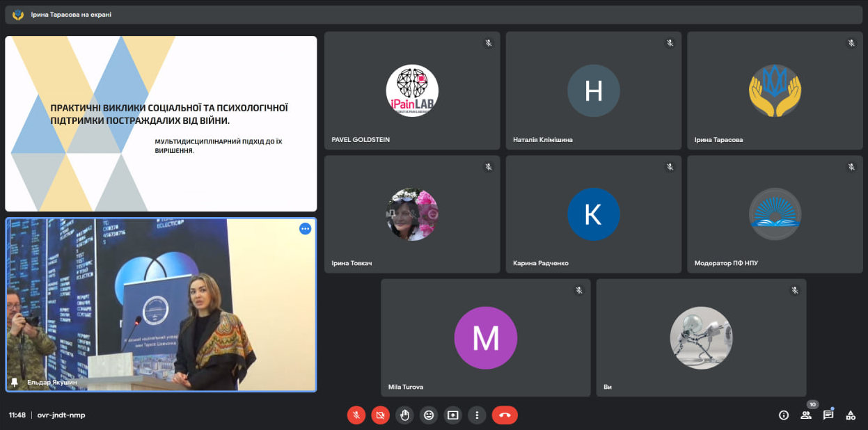
Task: Click muted mic icon on Наталія Клімішина tile
Action: point(670,43)
